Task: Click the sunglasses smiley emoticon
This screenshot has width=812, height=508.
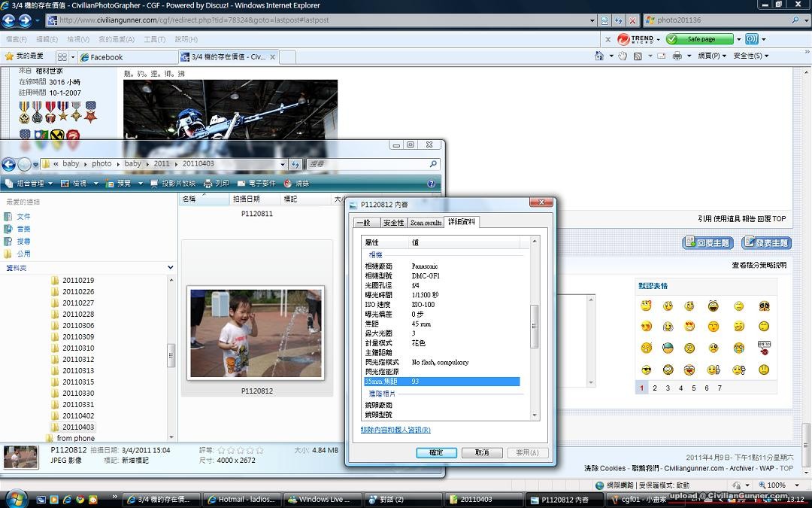Action: [x=646, y=370]
